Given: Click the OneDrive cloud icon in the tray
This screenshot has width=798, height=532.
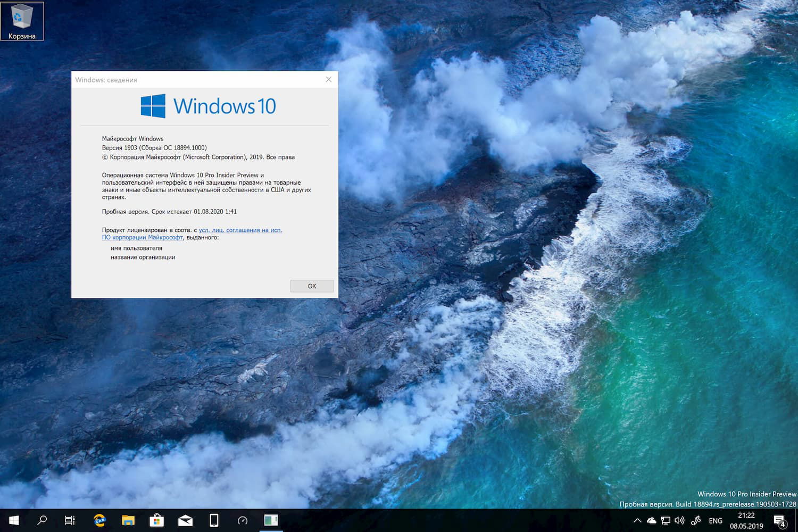Looking at the screenshot, I should (x=651, y=520).
